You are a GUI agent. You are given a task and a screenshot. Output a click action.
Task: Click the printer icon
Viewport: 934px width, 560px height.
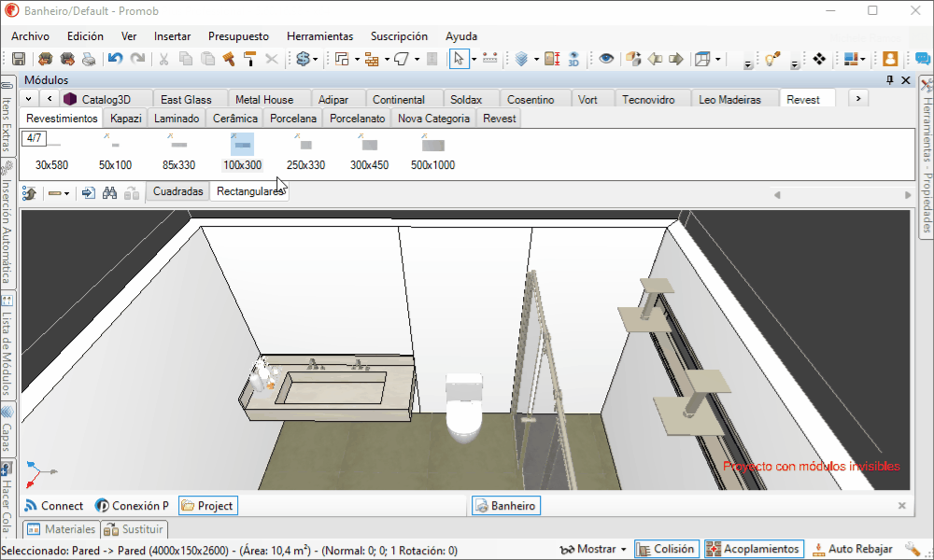pos(89,59)
